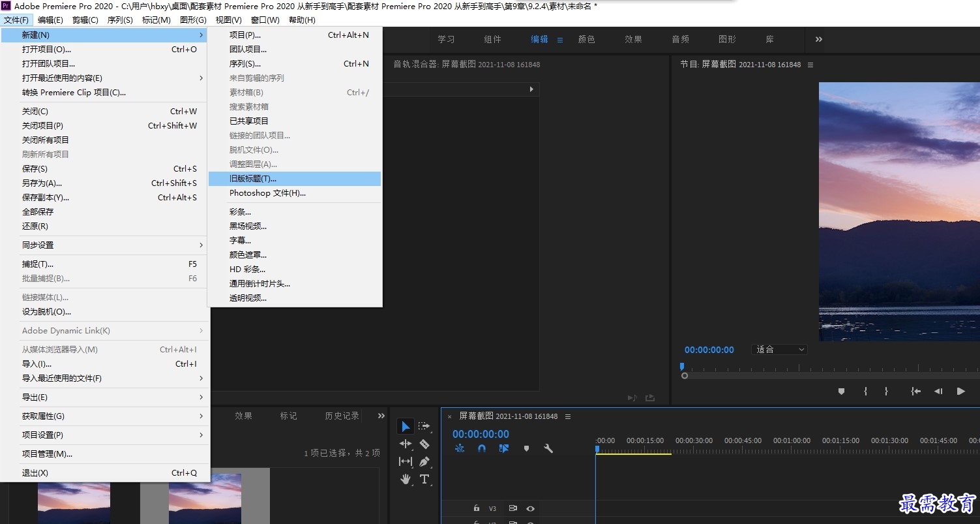Click the audio mixer play arrow

531,89
